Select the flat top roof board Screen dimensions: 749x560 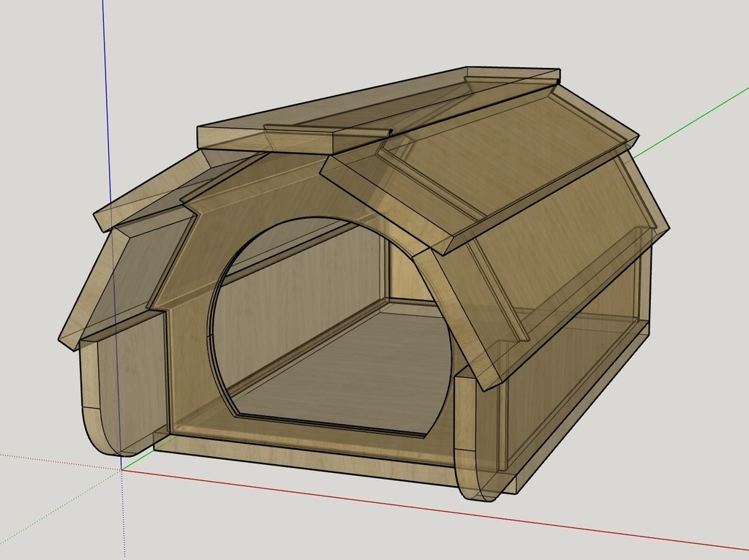377,111
